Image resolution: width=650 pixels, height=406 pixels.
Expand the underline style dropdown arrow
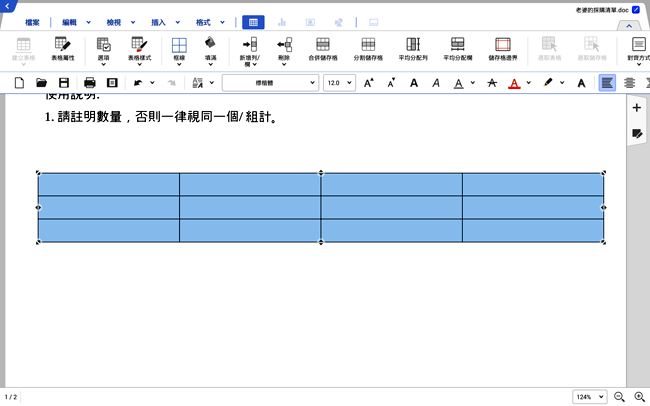click(473, 83)
